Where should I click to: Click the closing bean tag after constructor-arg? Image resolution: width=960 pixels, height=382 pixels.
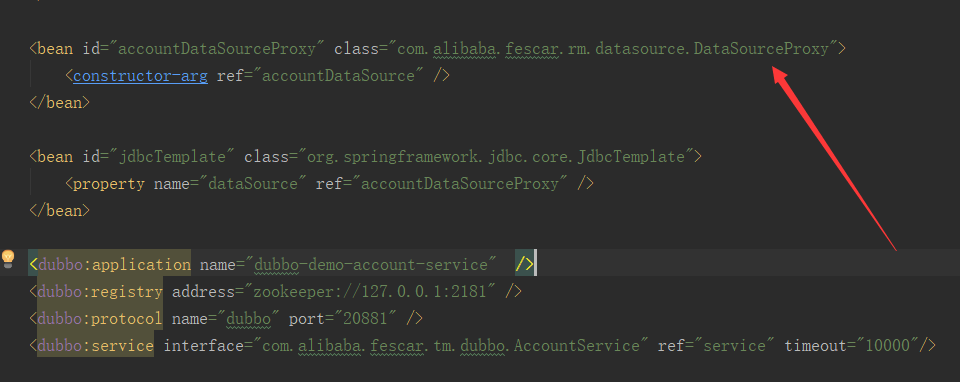click(x=59, y=103)
